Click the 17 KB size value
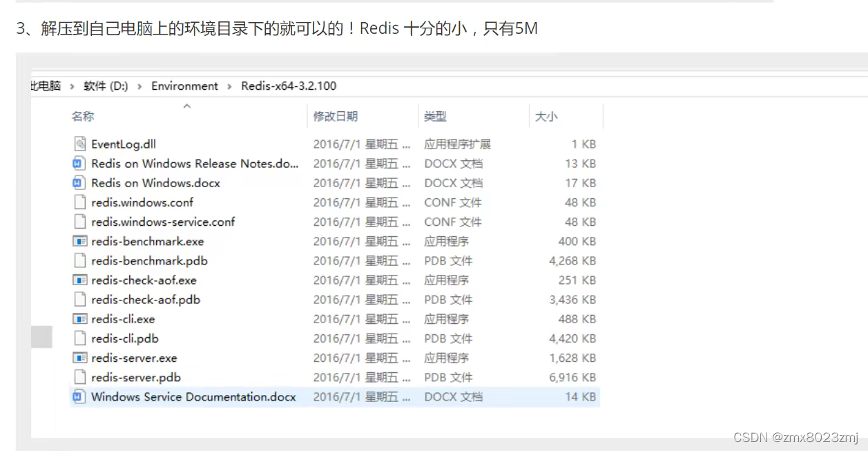The height and width of the screenshot is (451, 868). tap(580, 183)
